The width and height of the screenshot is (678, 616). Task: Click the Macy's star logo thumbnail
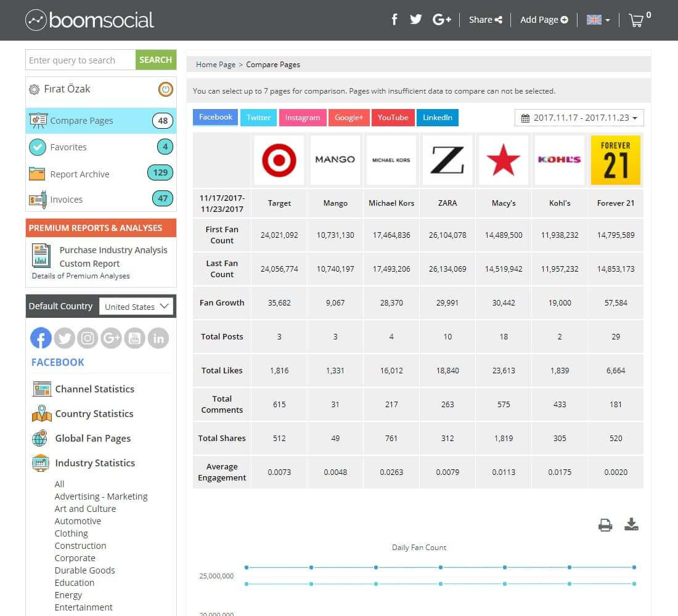(x=504, y=160)
